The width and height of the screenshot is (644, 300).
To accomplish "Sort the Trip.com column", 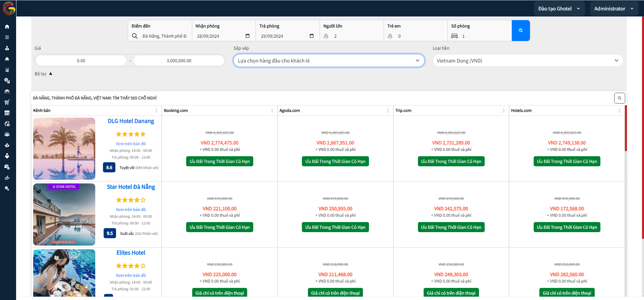I will [x=503, y=111].
